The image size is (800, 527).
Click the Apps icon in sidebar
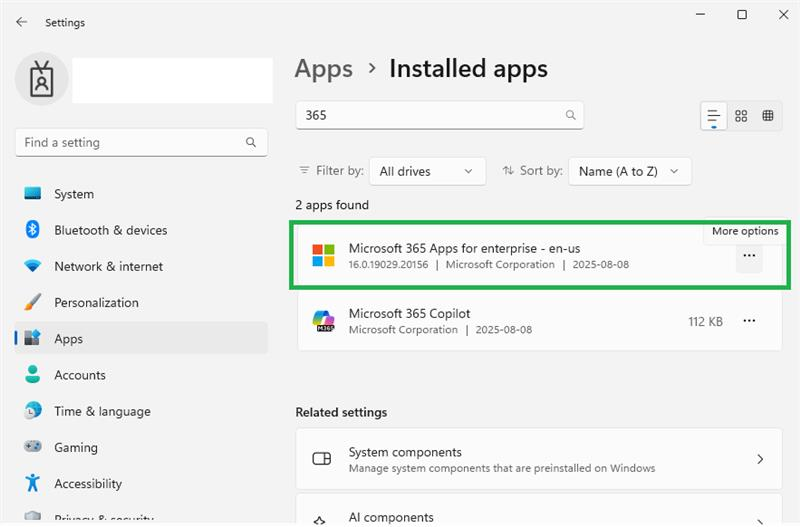coord(33,338)
